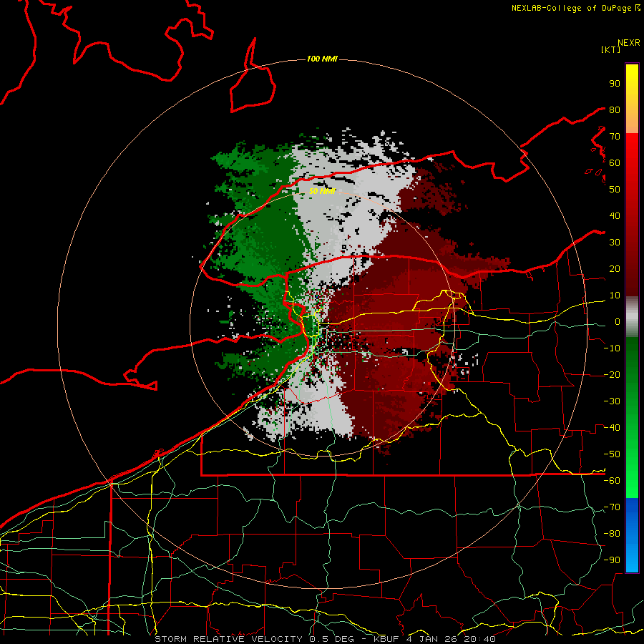The width and height of the screenshot is (644, 644).
Task: Click the 100 NMI range ring label
Action: (x=322, y=59)
